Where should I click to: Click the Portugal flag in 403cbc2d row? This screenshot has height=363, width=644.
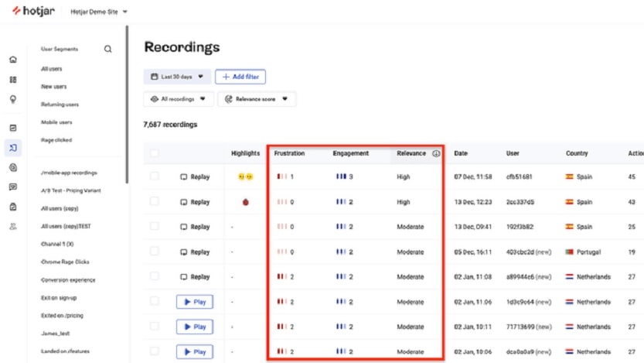click(569, 252)
